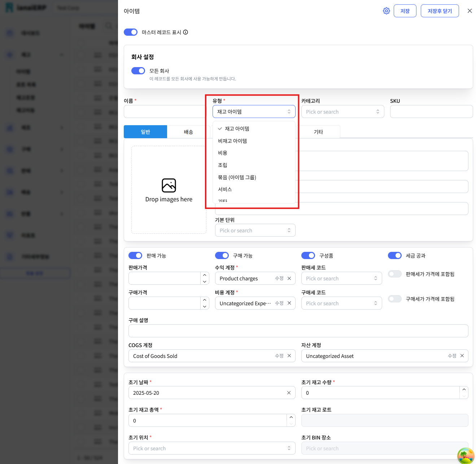Enable 판매세가 가격에 포함됨 switch

[395, 274]
